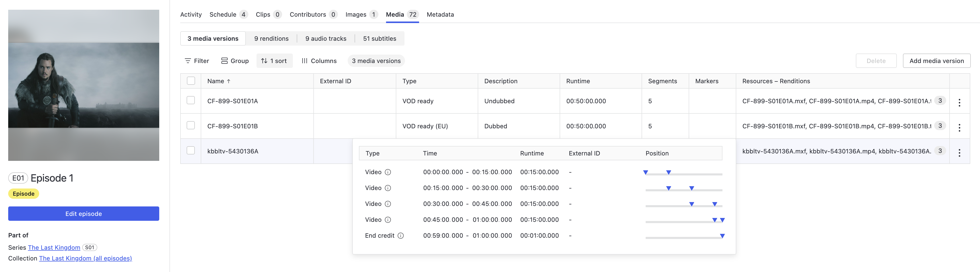This screenshot has width=980, height=272.
Task: Click ascending sort arrow in Name header
Action: point(229,81)
